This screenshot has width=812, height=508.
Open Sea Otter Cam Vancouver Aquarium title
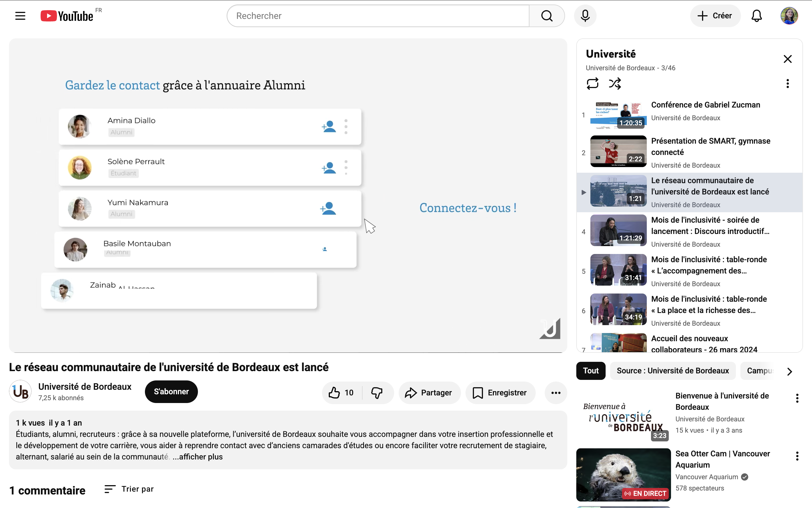[722, 459]
